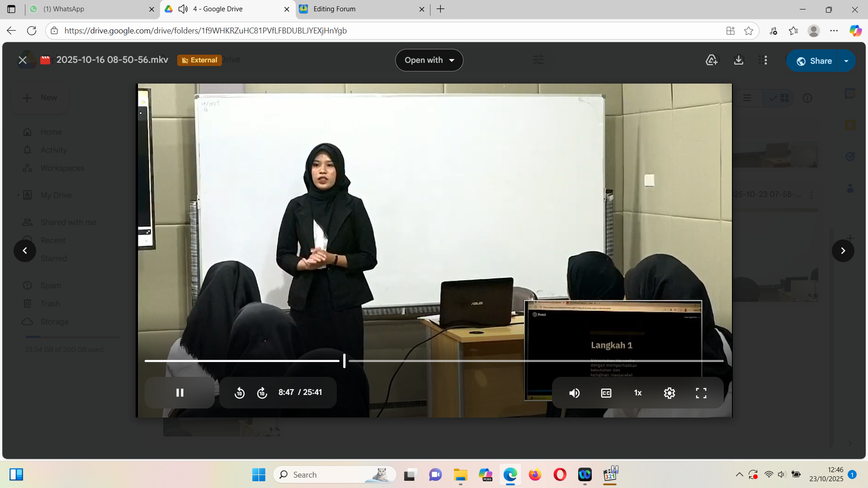Click the Share button
The width and height of the screenshot is (868, 488).
[x=814, y=61]
